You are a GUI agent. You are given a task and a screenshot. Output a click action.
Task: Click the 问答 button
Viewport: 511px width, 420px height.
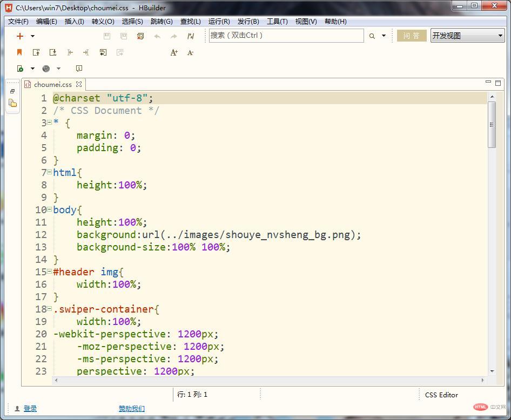pyautogui.click(x=412, y=36)
